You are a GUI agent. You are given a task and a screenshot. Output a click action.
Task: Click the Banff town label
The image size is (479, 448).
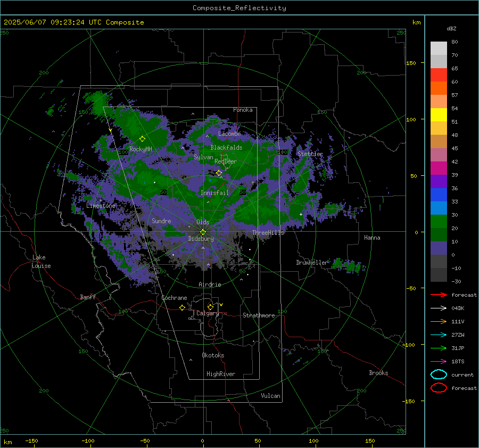point(88,297)
